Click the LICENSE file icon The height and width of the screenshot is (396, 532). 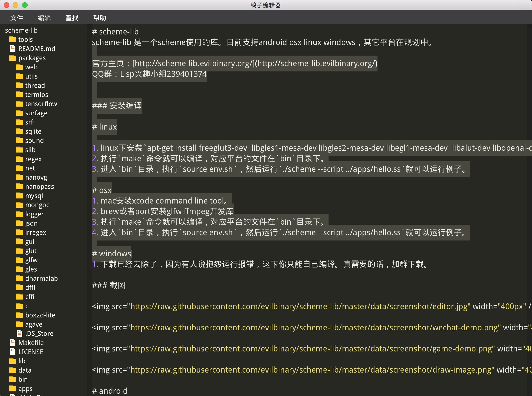click(12, 352)
